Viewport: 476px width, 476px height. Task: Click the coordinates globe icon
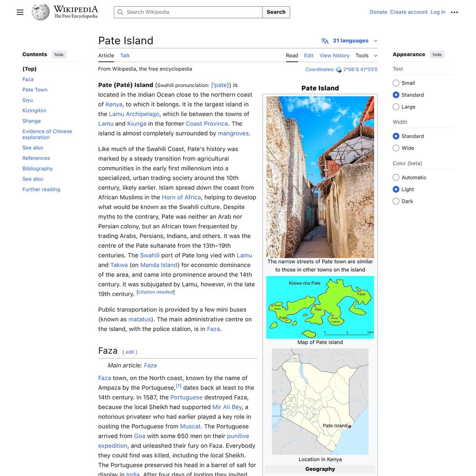tap(339, 69)
